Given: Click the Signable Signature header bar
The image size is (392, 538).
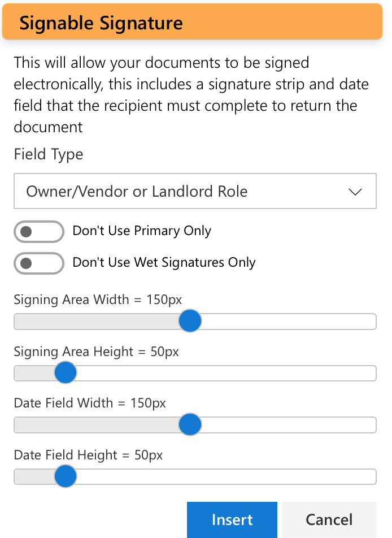Looking at the screenshot, I should [x=192, y=22].
